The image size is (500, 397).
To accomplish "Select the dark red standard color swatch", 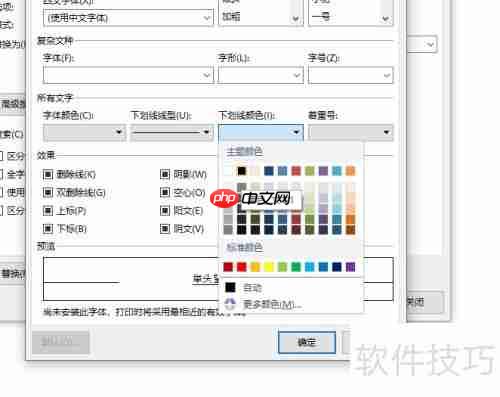I will 228,267.
